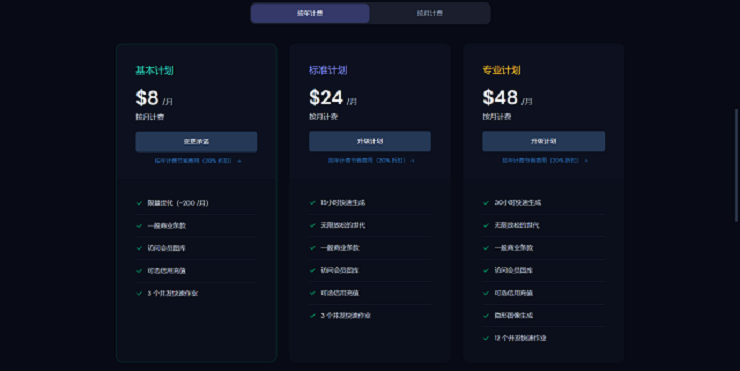Click 一般商业条款 in the Basic plan list

pyautogui.click(x=167, y=226)
